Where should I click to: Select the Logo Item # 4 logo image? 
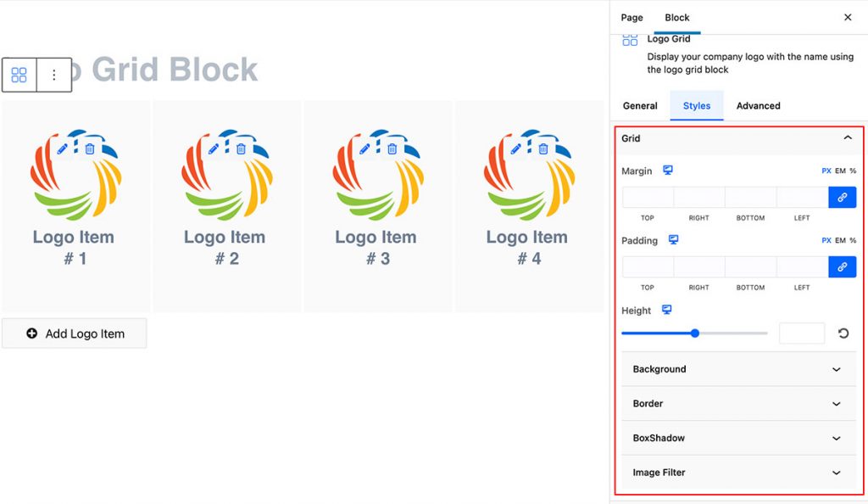pos(529,175)
